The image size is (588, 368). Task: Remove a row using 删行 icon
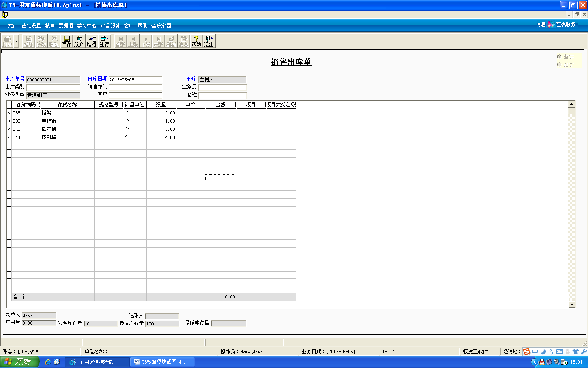tap(104, 41)
